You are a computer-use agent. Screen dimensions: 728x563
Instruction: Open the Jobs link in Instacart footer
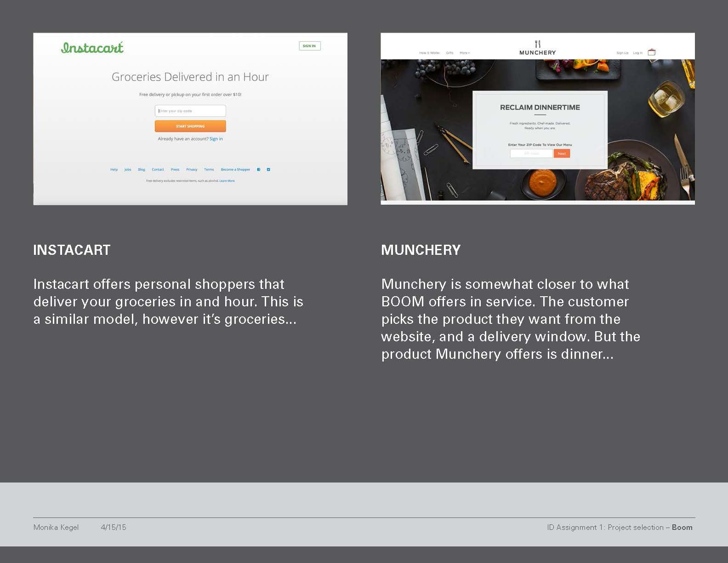click(x=128, y=170)
